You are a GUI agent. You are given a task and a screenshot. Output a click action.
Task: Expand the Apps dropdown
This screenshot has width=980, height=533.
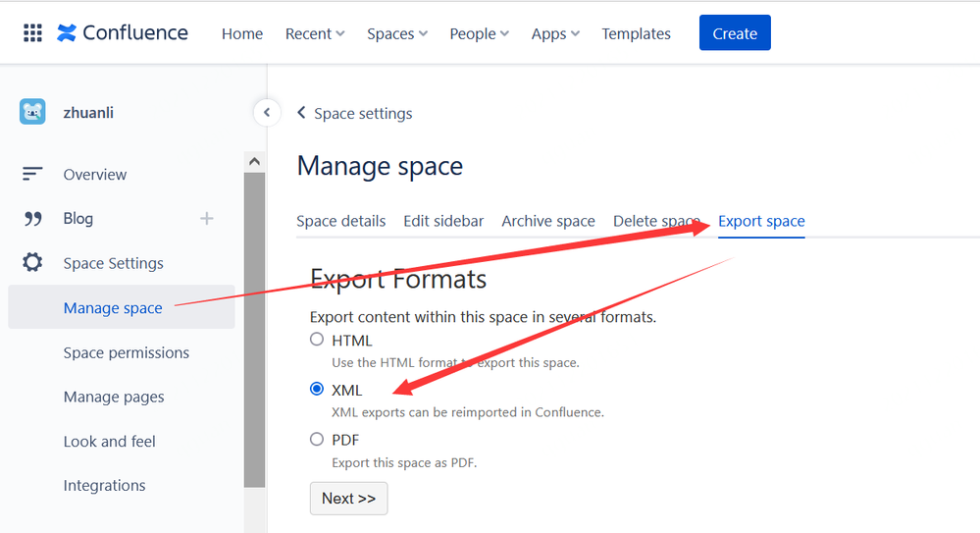point(555,33)
